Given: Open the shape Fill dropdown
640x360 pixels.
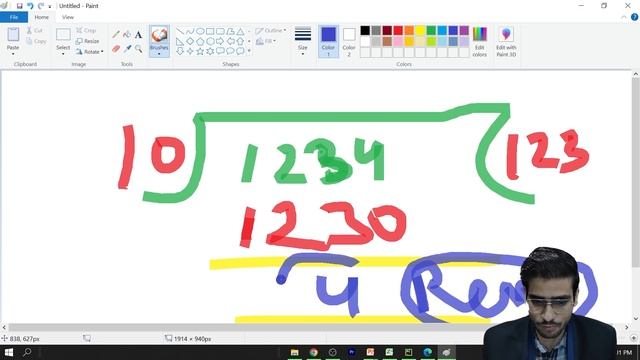Looking at the screenshot, I should tap(266, 41).
